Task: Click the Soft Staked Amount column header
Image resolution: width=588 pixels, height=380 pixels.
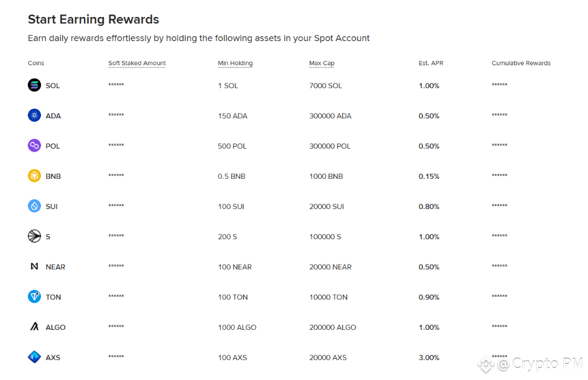Action: [137, 63]
